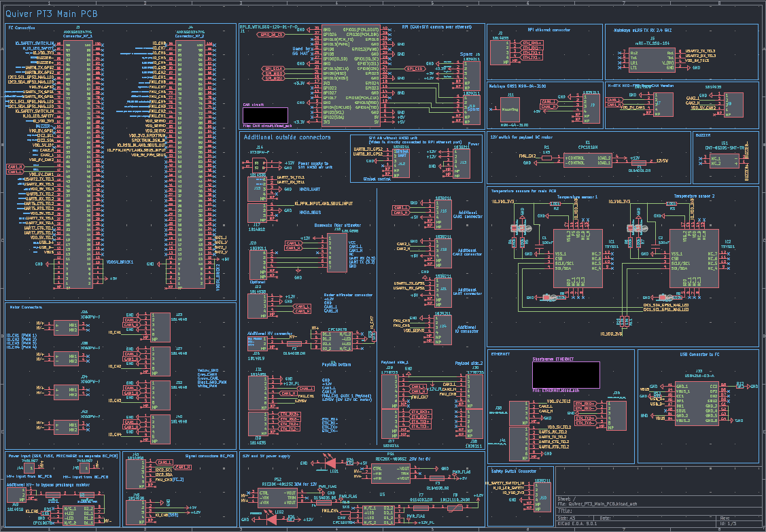Image resolution: width=766 pixels, height=532 pixels.
Task: Click the GPIO_26_CS global label
Action: [x=270, y=35]
